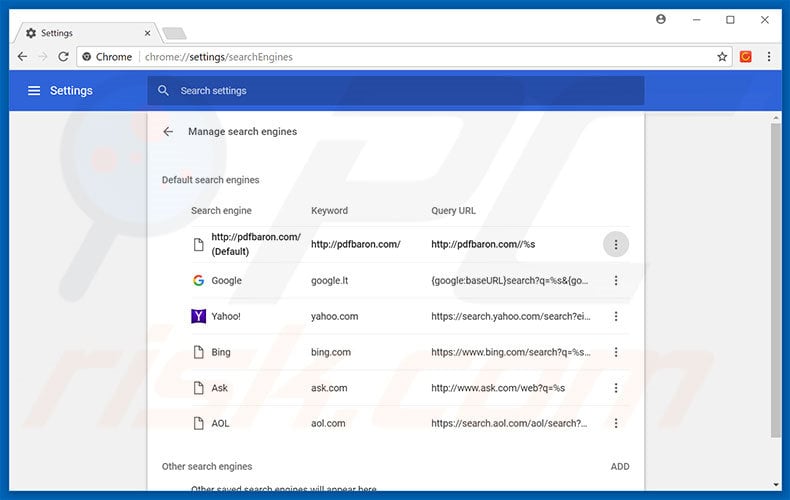The height and width of the screenshot is (500, 790).
Task: Click the Query URL column header
Action: point(453,211)
